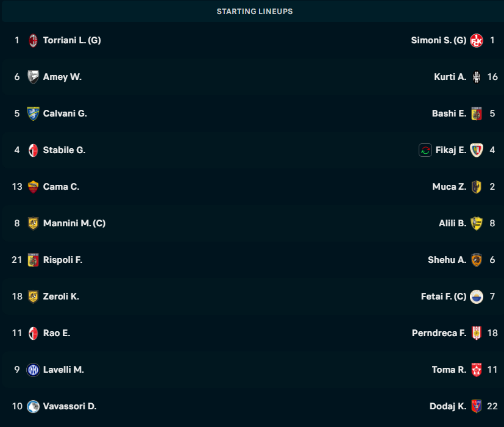This screenshot has height=427, width=504.
Task: Select player Lavelli M.
Action: (x=63, y=370)
